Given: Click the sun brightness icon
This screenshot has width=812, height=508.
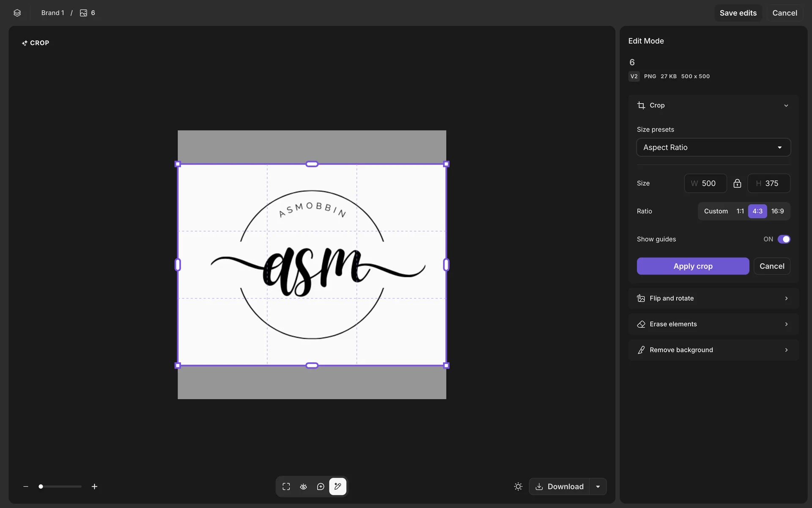Looking at the screenshot, I should (x=518, y=486).
